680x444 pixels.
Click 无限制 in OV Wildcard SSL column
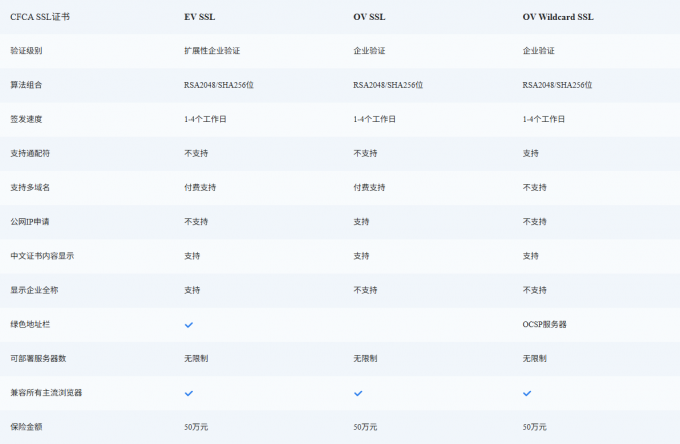point(534,359)
